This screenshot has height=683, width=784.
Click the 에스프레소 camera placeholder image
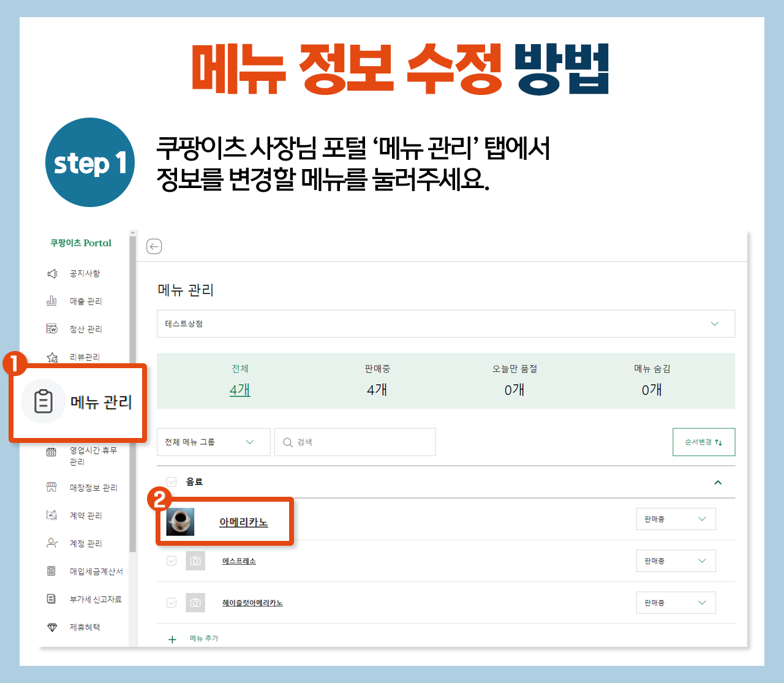pyautogui.click(x=195, y=560)
